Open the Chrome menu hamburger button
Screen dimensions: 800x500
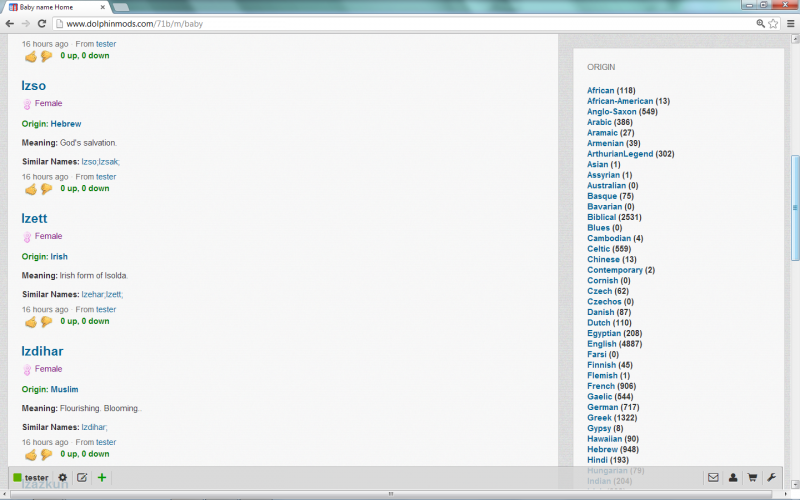coord(789,23)
